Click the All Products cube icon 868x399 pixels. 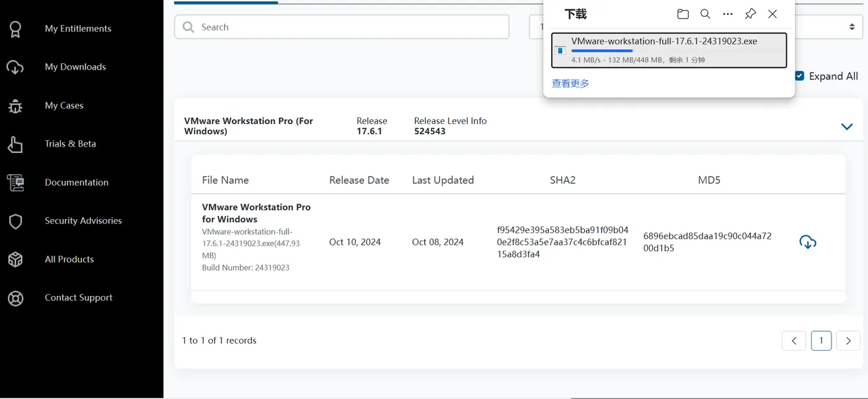pos(15,259)
